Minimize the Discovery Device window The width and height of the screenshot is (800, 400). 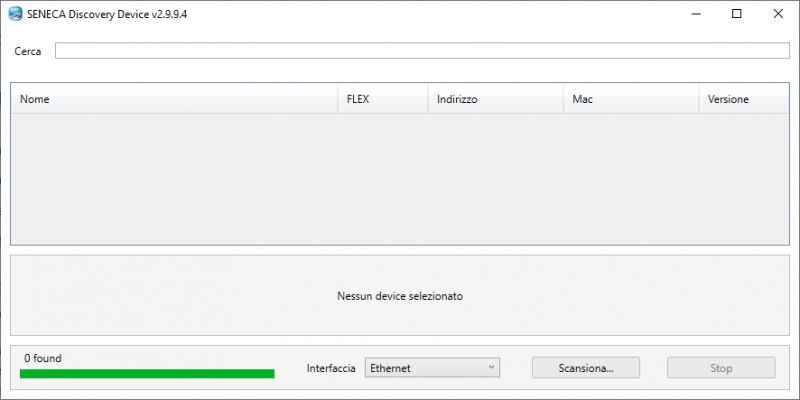[x=691, y=14]
